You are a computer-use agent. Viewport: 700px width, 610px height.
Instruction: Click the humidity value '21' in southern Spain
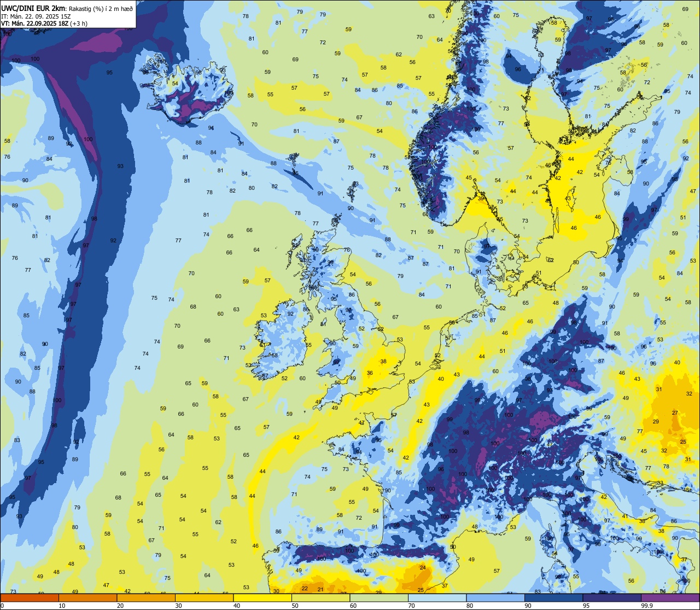coord(320,589)
